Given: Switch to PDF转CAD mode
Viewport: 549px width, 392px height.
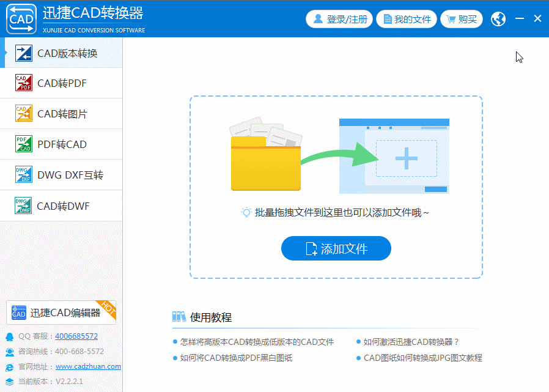Looking at the screenshot, I should (61, 144).
